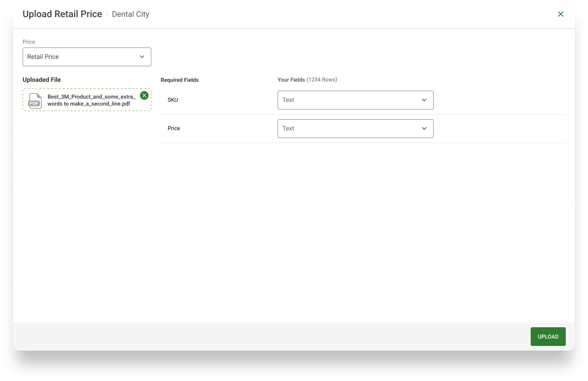Image resolution: width=588 pixels, height=381 pixels.
Task: Click the Required Fields column header
Action: point(180,80)
